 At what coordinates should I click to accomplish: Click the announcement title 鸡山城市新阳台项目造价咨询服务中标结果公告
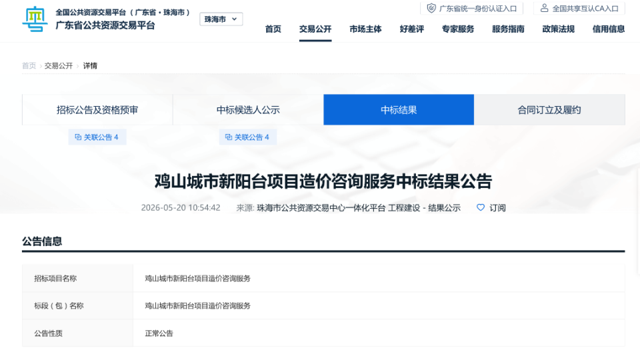323,181
